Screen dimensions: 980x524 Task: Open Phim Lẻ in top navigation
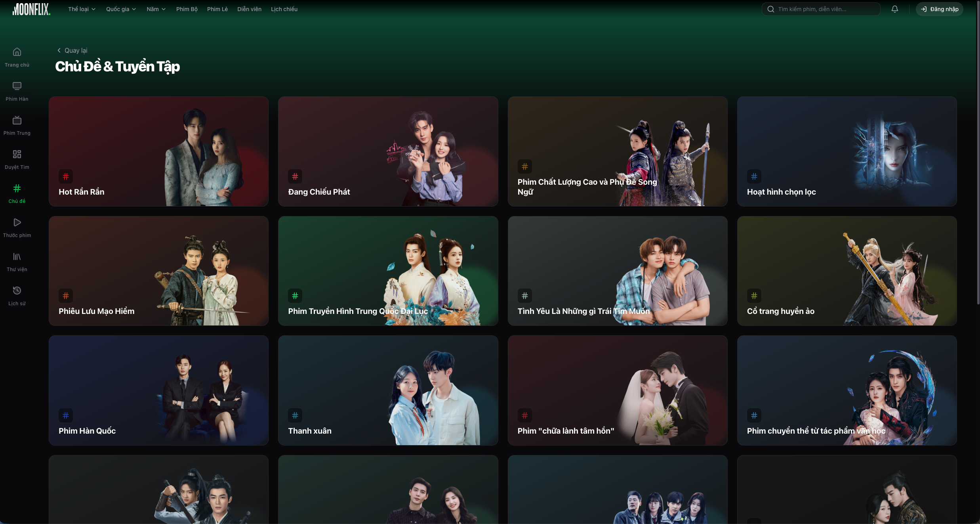click(x=217, y=9)
